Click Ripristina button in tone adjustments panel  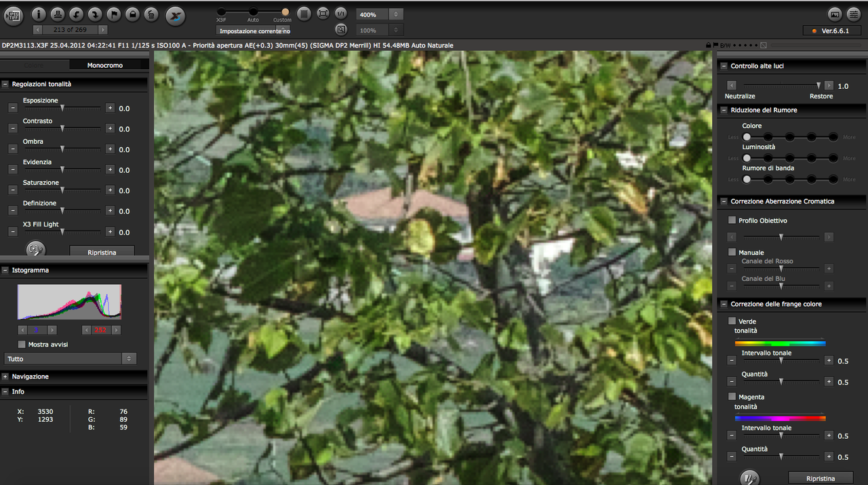pos(102,252)
